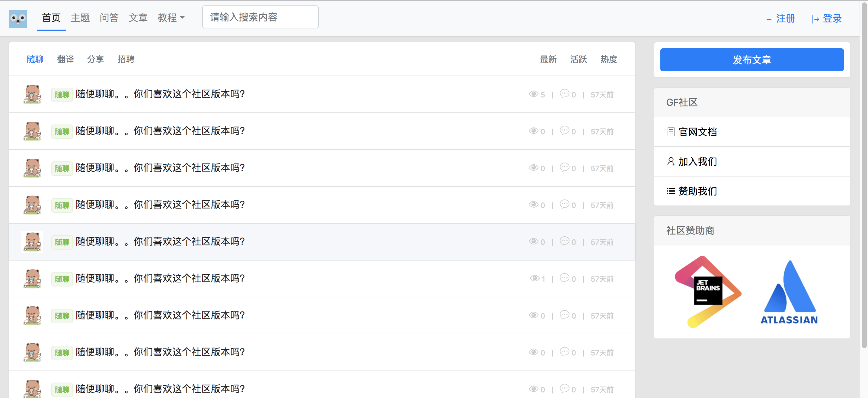The image size is (868, 398).
Task: Click the 注册 link
Action: (780, 18)
